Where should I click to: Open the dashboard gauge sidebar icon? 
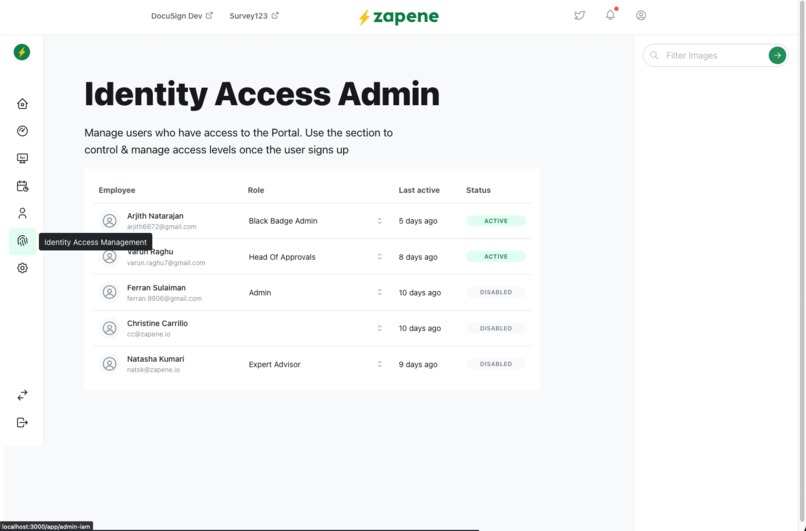[22, 131]
